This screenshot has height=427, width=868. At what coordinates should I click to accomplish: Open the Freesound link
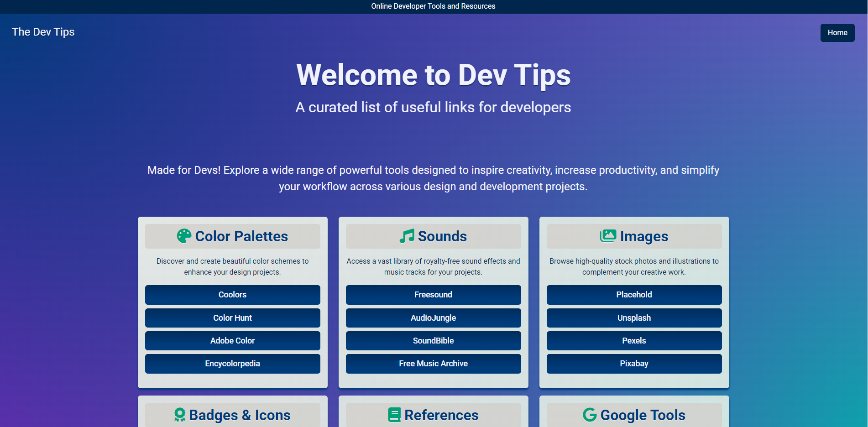434,295
